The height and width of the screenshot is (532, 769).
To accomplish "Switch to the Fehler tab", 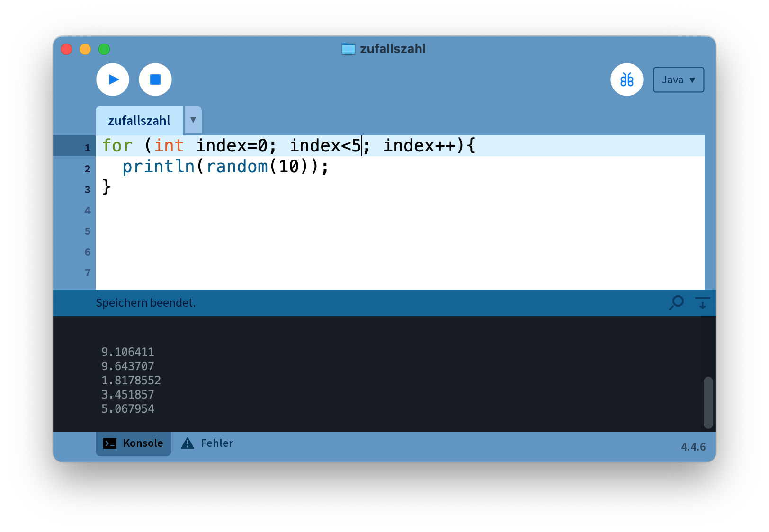I will 208,443.
